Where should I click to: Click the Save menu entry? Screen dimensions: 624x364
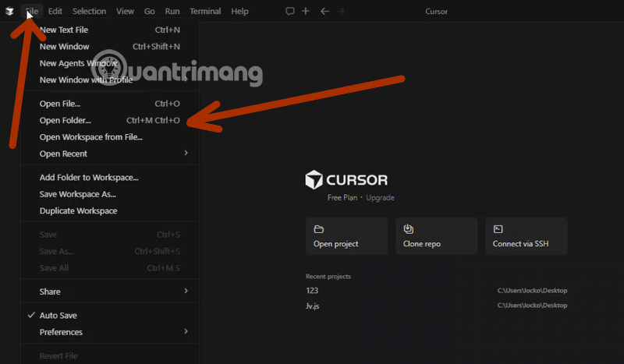click(109, 235)
